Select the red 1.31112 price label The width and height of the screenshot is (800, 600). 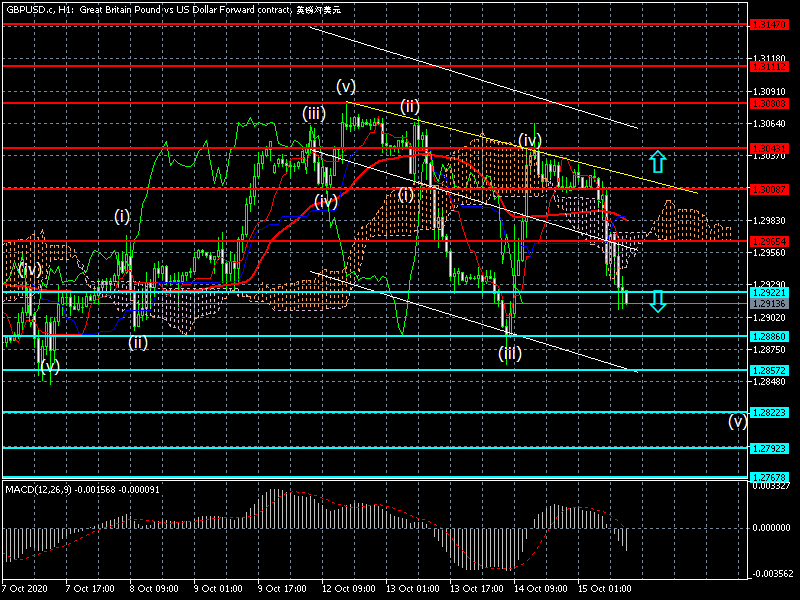coord(769,67)
